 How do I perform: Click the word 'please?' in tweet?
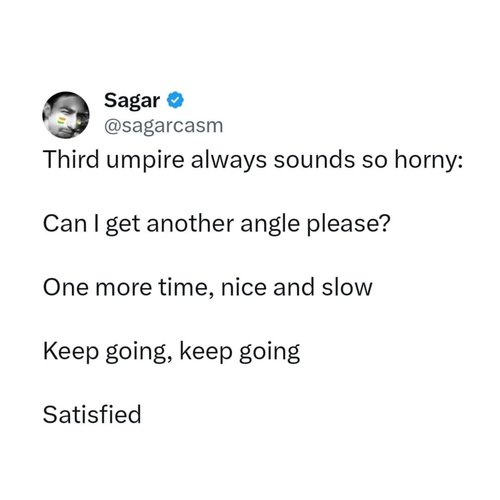point(348,225)
